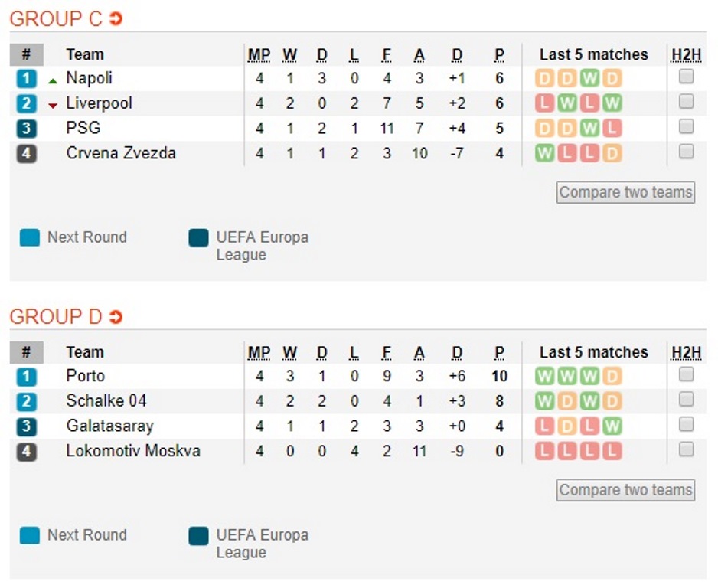718x588 pixels.
Task: Tick the H2H checkbox for Napoli
Action: tap(686, 77)
